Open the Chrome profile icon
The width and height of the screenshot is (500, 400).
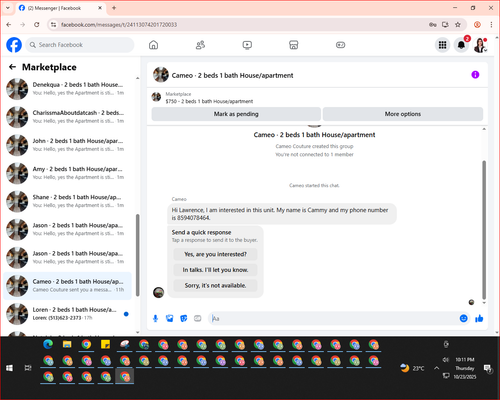pos(477,25)
